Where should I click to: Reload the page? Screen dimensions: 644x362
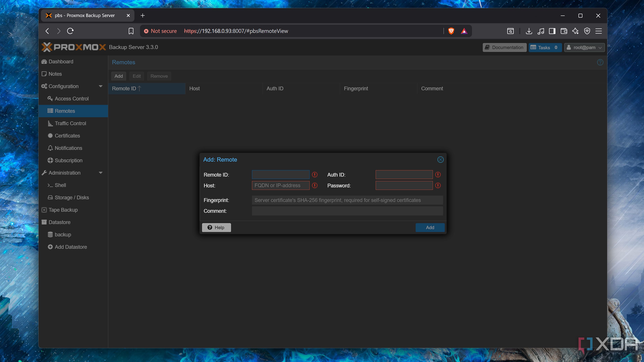coord(70,31)
